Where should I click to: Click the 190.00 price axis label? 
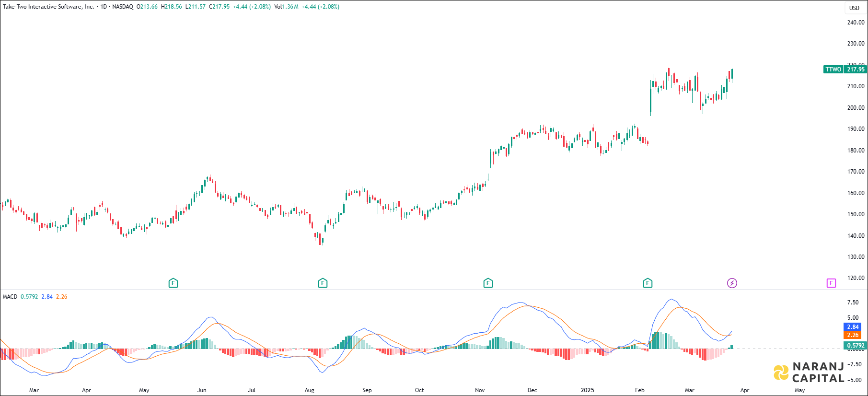(x=856, y=129)
